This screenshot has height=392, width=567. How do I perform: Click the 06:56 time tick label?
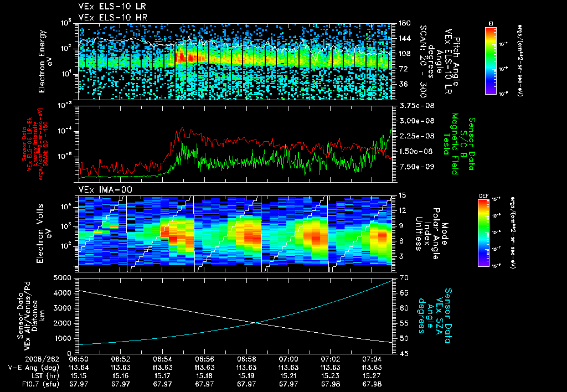point(204,359)
